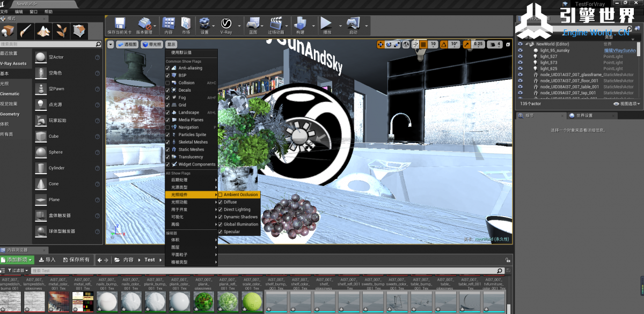
Task: Open the 编辑 (Edit) menu
Action: (x=19, y=11)
